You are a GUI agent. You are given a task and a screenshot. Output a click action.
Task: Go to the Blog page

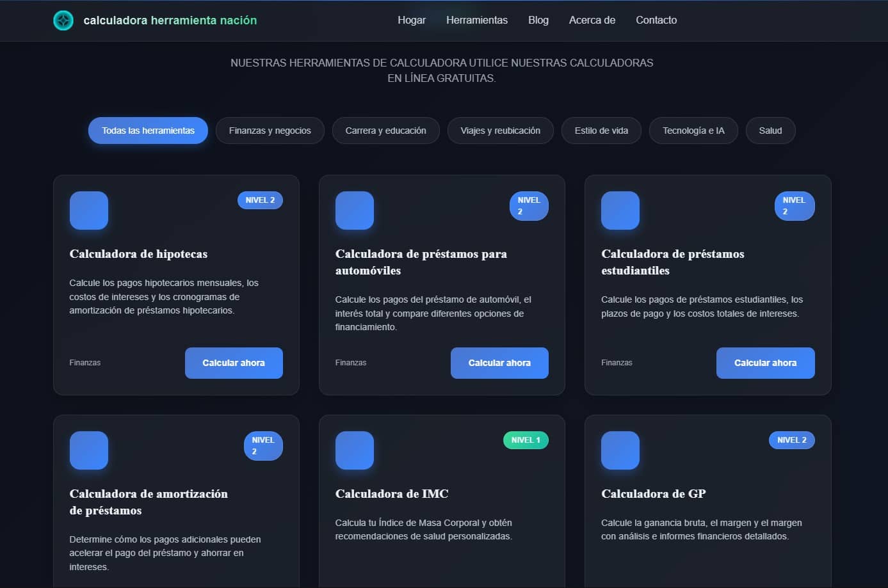pyautogui.click(x=538, y=20)
